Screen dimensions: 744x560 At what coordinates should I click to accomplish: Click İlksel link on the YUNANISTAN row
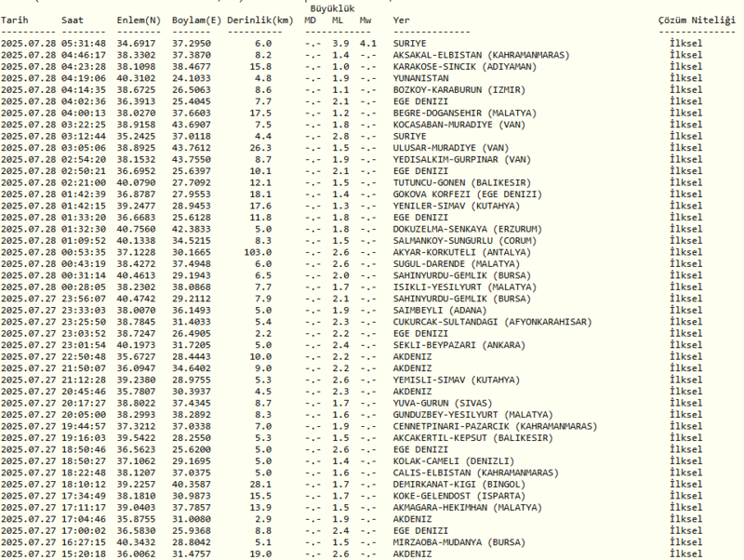tap(686, 77)
